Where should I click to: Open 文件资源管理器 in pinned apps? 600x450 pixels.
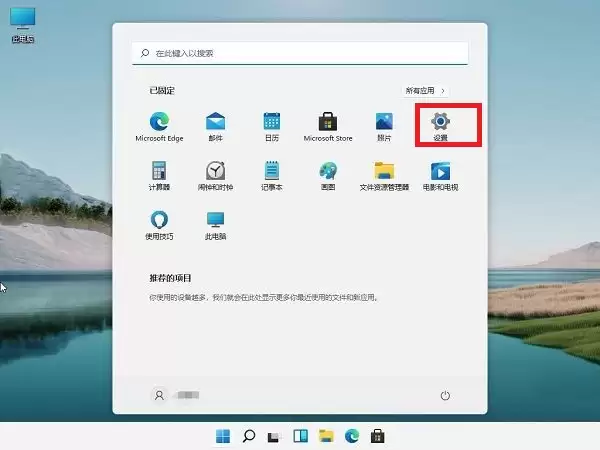(x=384, y=176)
